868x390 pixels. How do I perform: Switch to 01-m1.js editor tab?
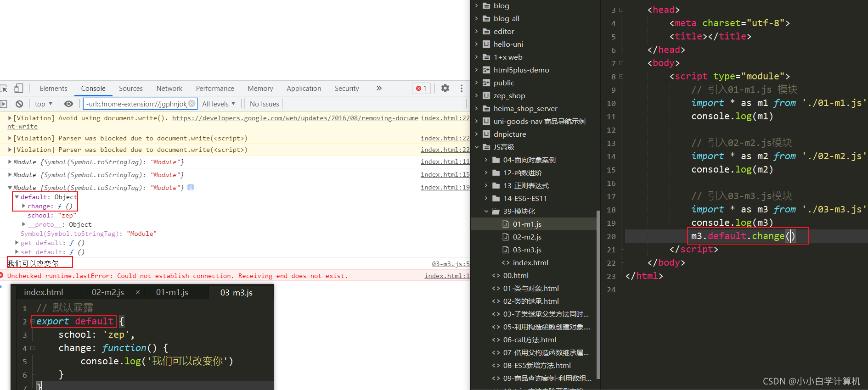click(172, 292)
